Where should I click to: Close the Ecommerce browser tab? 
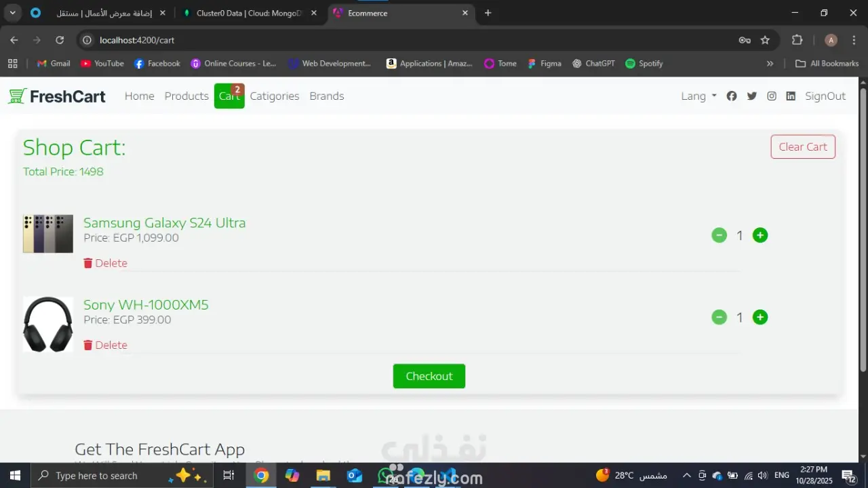[x=465, y=13]
